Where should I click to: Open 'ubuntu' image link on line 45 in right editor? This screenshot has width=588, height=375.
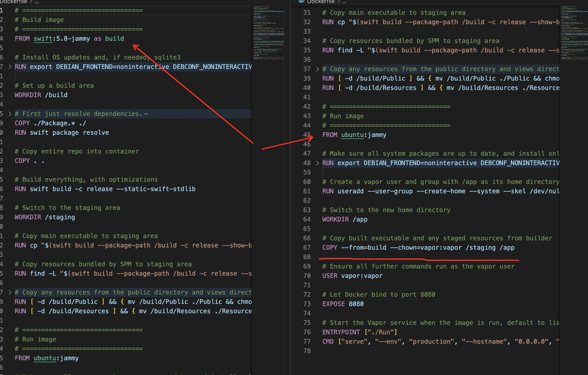(x=352, y=135)
